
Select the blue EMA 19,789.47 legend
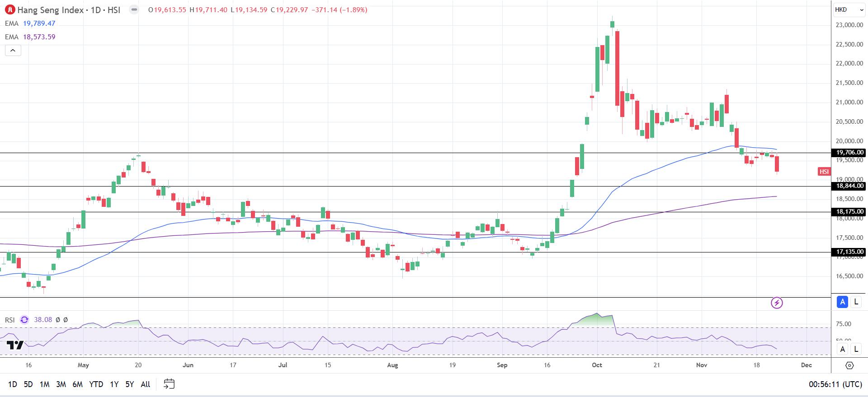pos(30,23)
